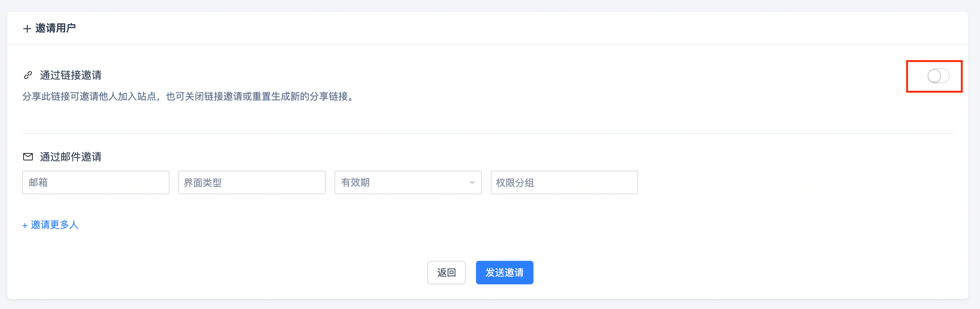Open the 有效期 dropdown
980x309 pixels.
(x=407, y=182)
